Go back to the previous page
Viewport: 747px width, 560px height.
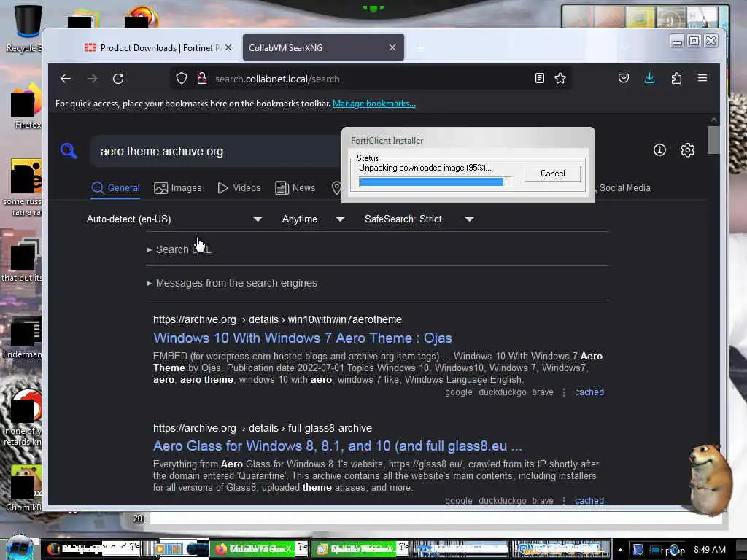[x=66, y=79]
